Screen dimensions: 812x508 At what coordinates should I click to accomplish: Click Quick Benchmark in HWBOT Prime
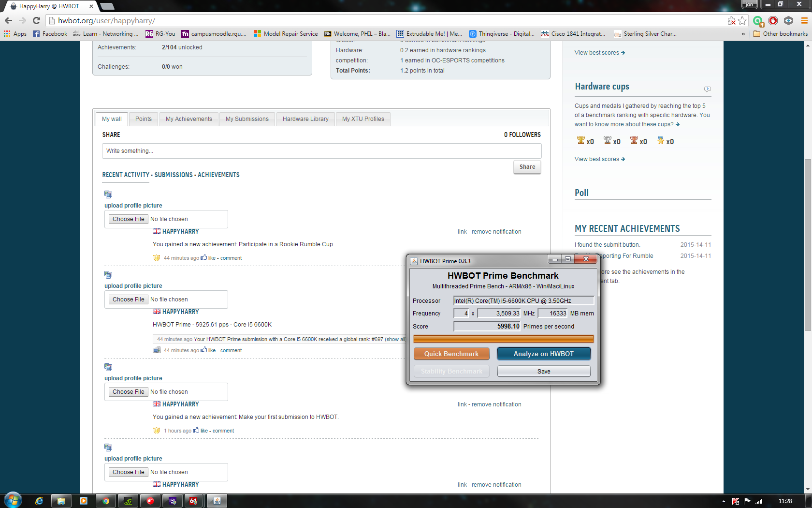[x=451, y=354]
